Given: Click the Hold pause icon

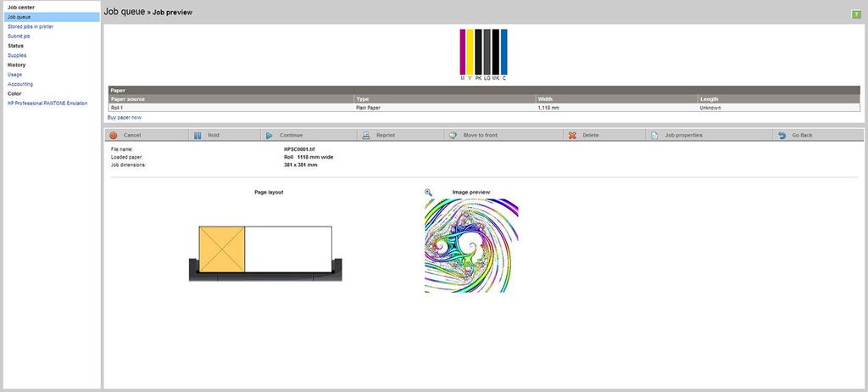Looking at the screenshot, I should [198, 135].
